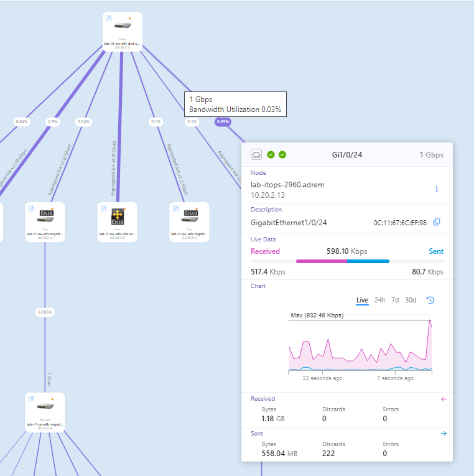Image resolution: width=474 pixels, height=476 pixels.
Task: Click the 22 seconds ago chart axis label
Action: tap(322, 378)
